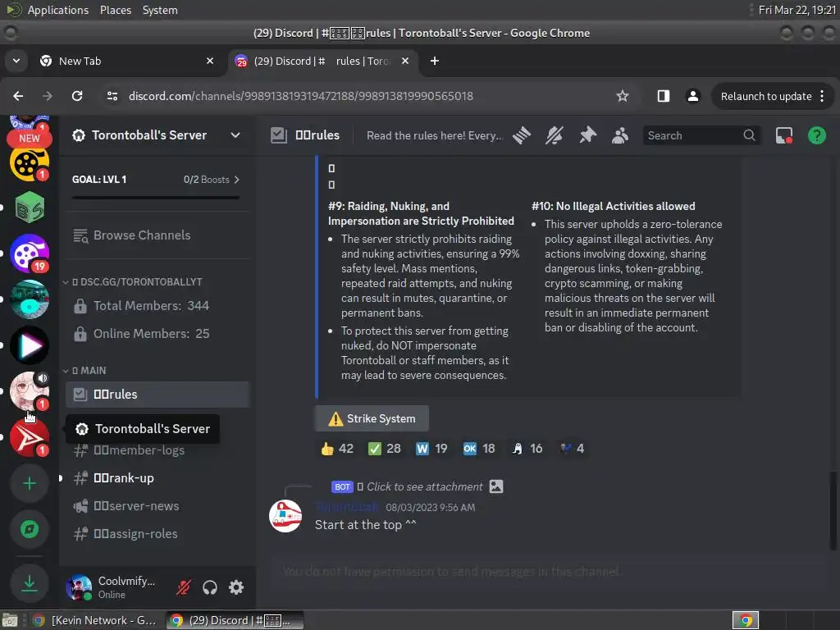Open the rank-up channel

[157, 478]
